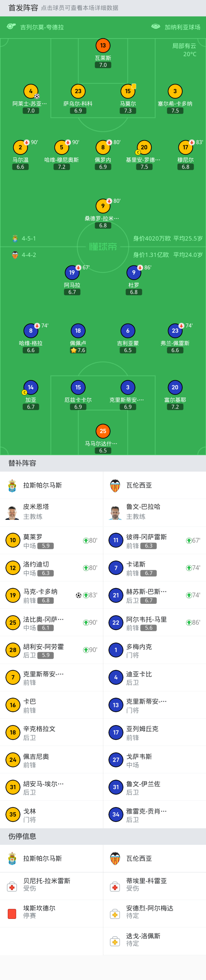Tap striker number 9 Sandro Ramírez's badge
The image size is (206, 980).
point(103,206)
